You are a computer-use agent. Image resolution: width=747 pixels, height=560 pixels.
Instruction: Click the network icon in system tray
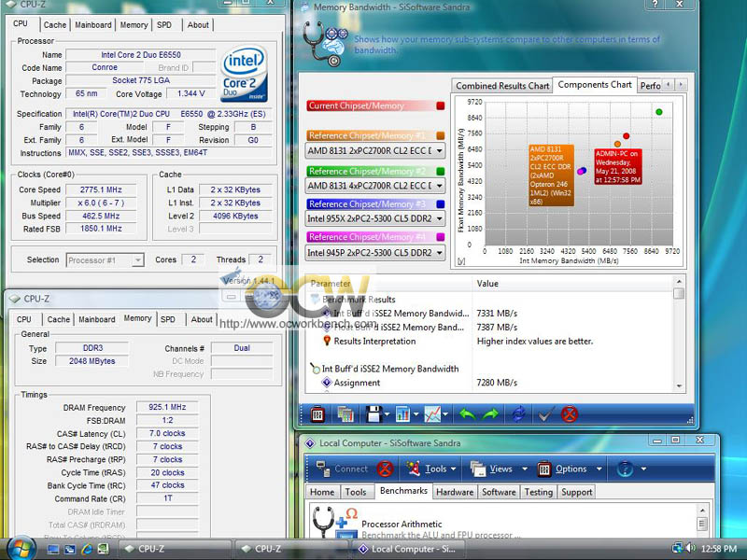click(x=677, y=548)
